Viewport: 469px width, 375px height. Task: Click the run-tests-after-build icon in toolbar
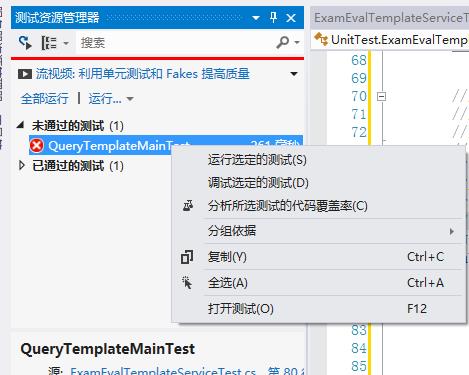(x=25, y=43)
